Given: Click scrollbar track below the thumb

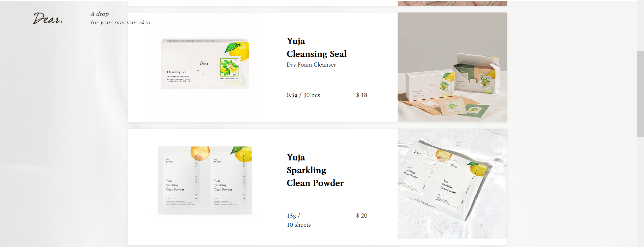Looking at the screenshot, I should (x=640, y=192).
